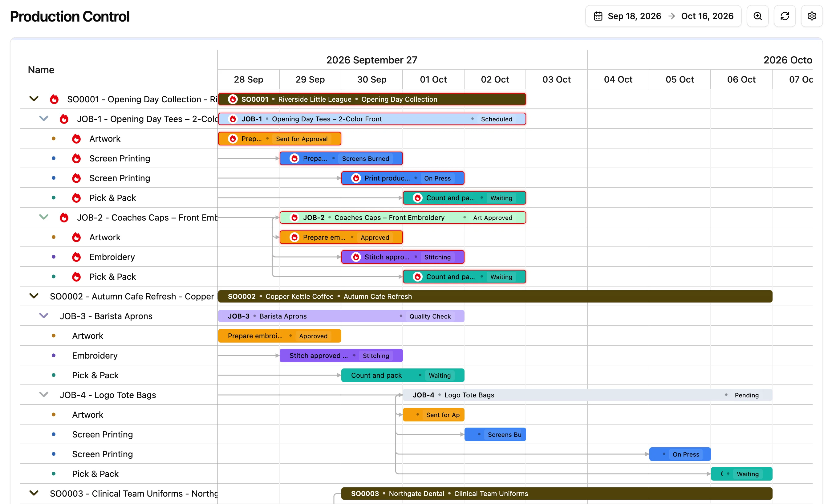Collapse the SO00001 Opening Day Collection row
Screen dimensions: 828x504
[34, 99]
